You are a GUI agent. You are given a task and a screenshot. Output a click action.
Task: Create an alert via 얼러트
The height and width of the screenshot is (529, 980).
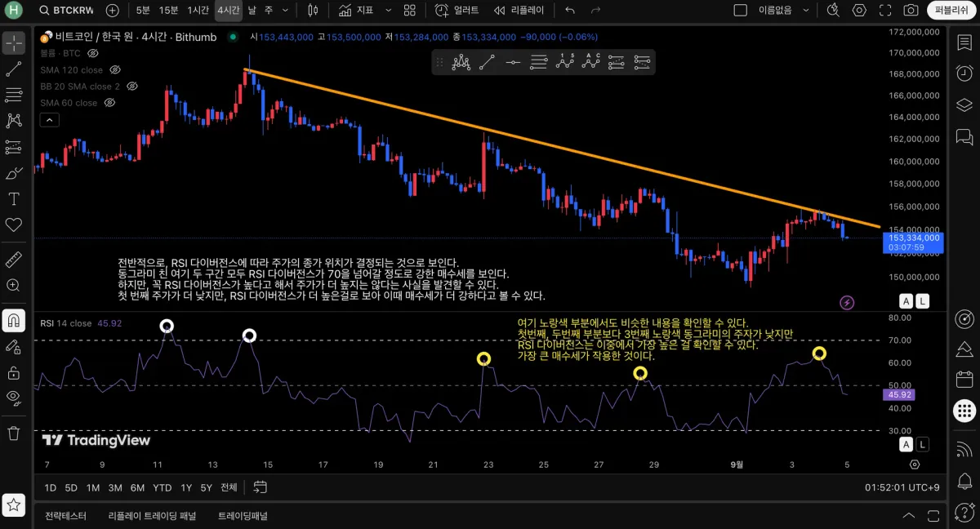click(457, 11)
